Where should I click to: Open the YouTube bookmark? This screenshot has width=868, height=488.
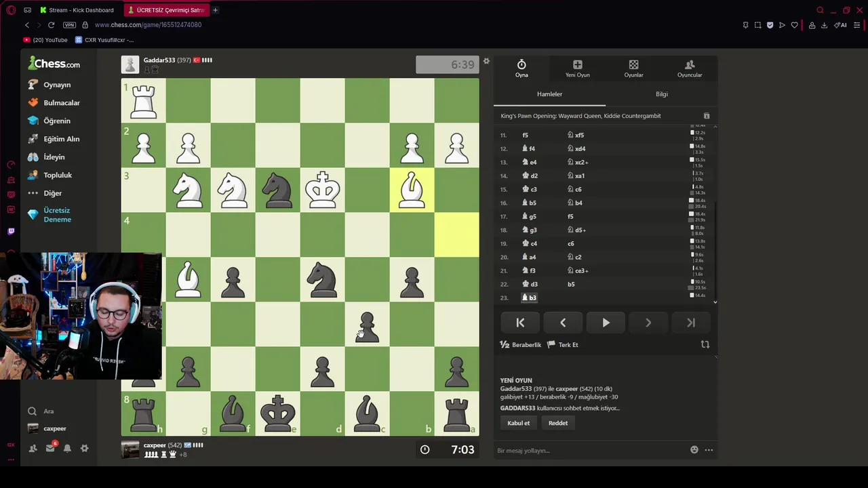click(x=45, y=40)
